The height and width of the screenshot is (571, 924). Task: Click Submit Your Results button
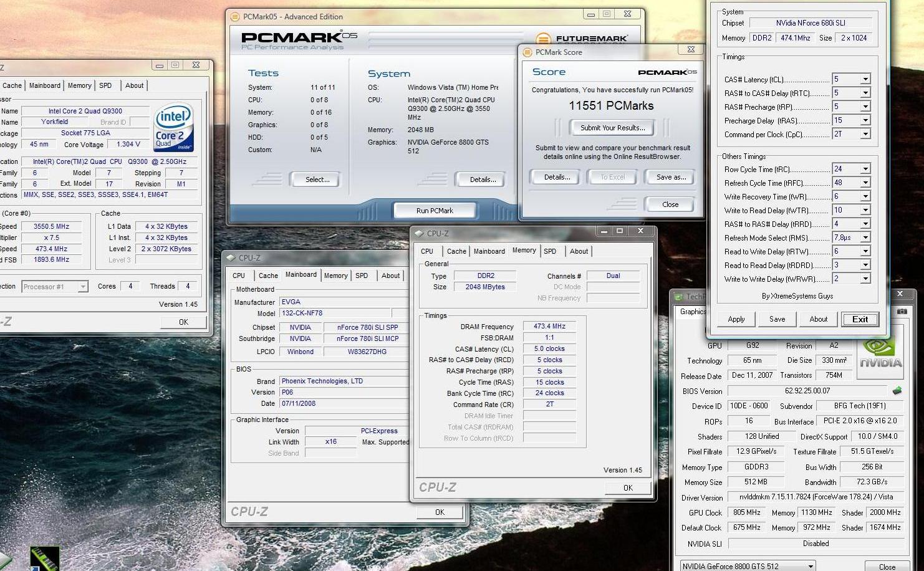coord(612,128)
